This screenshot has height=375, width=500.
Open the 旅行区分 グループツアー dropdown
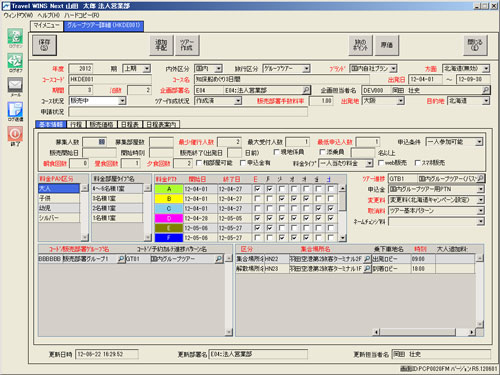coord(306,69)
